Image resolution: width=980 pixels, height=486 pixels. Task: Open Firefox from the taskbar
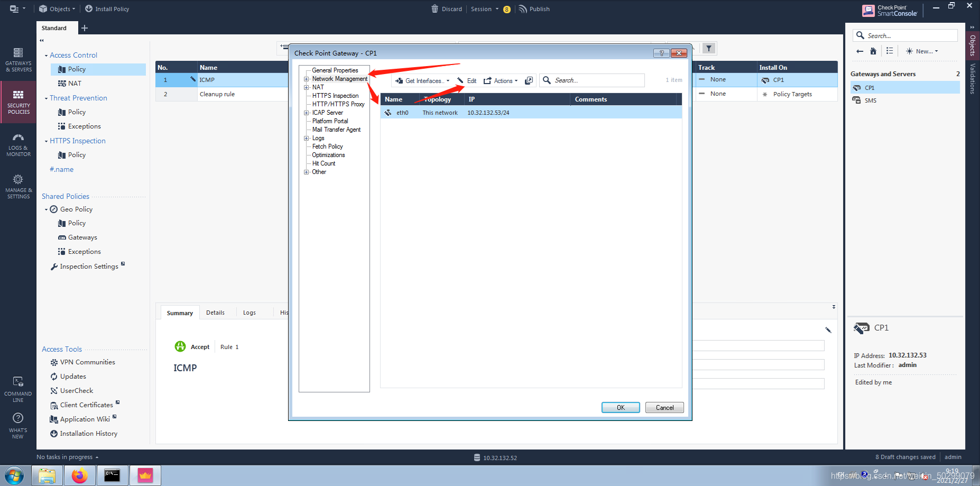(80, 476)
